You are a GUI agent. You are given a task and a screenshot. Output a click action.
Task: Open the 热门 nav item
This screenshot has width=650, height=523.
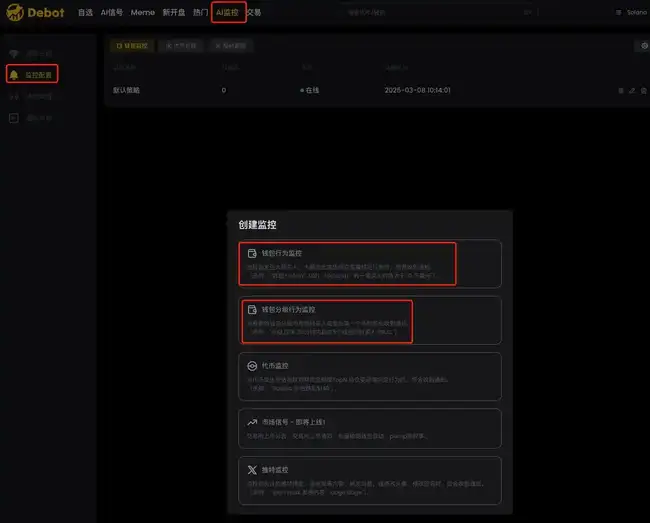201,12
